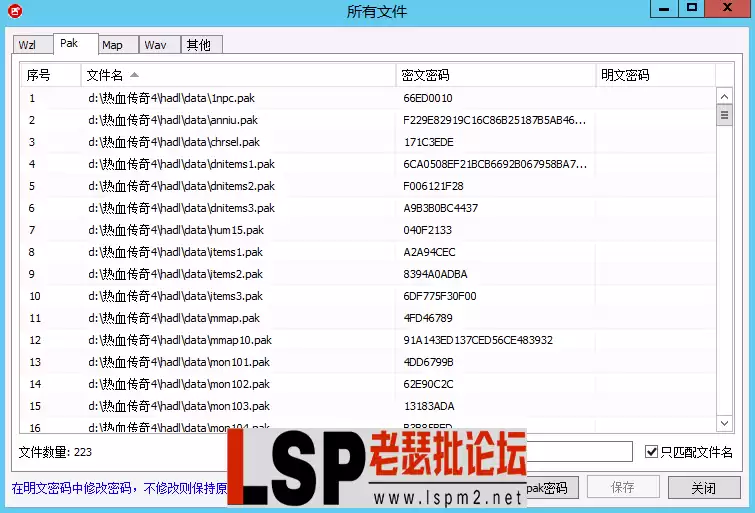Image resolution: width=755 pixels, height=513 pixels.
Task: Minimize the 所有文件 window
Action: tap(664, 8)
